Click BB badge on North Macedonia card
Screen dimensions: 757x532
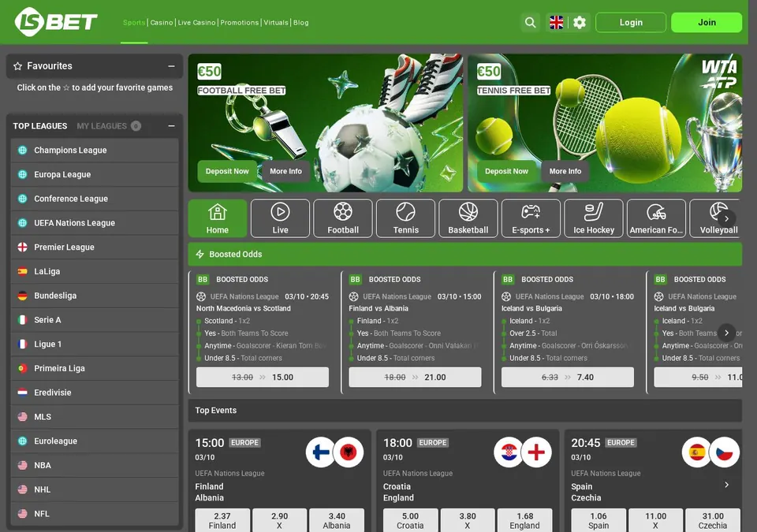coord(203,280)
